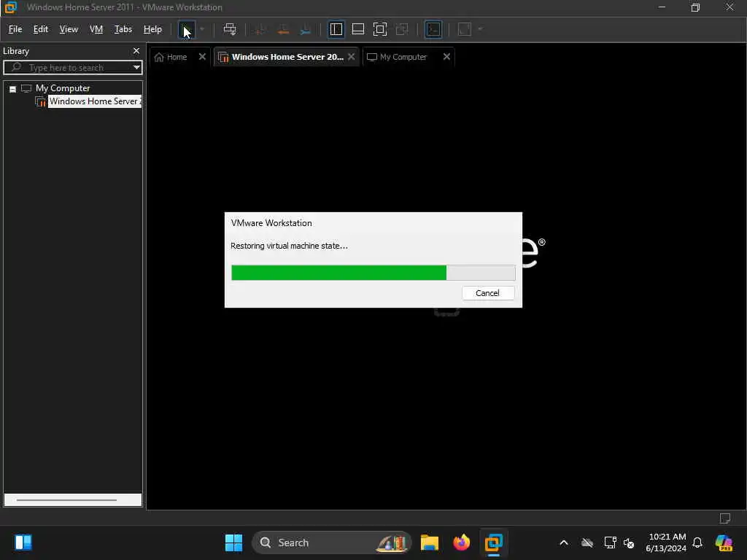The width and height of the screenshot is (747, 560).
Task: Open the VM menu
Action: tap(96, 29)
